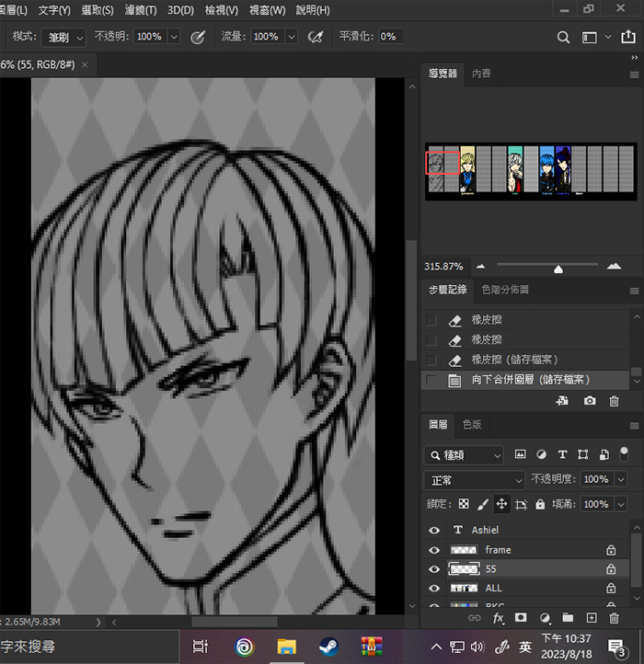Click link layers chain icon
The height and width of the screenshot is (664, 644).
click(474, 618)
